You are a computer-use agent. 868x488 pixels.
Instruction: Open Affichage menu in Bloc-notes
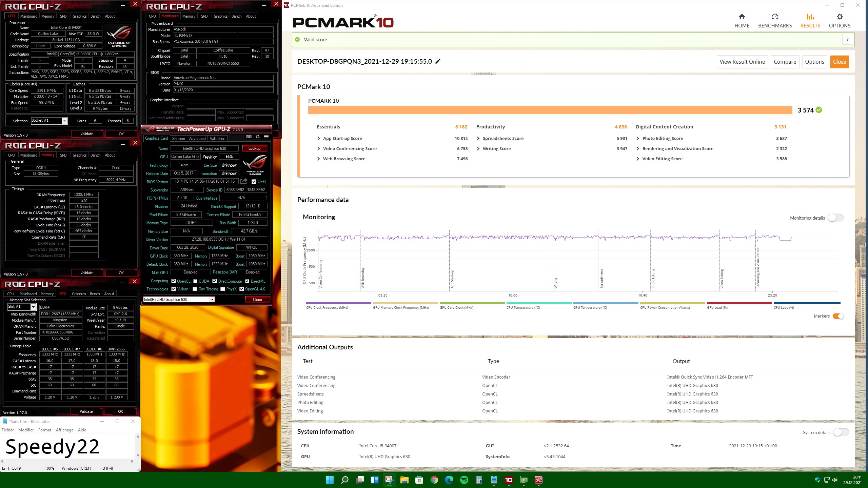(64, 430)
